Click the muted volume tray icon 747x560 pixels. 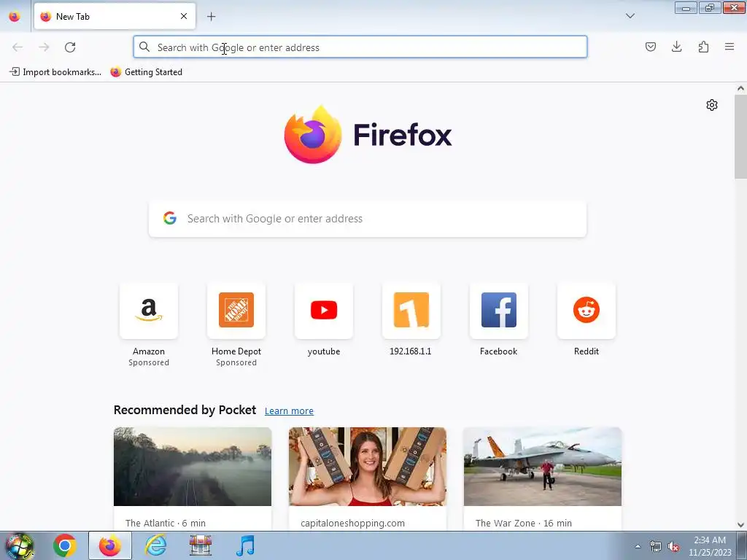click(x=673, y=547)
